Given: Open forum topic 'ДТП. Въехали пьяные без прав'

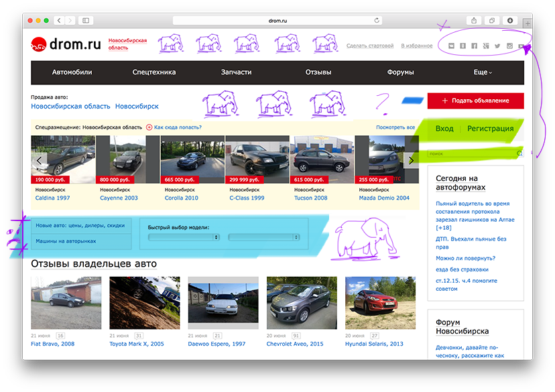Looking at the screenshot, I should click(x=471, y=243).
